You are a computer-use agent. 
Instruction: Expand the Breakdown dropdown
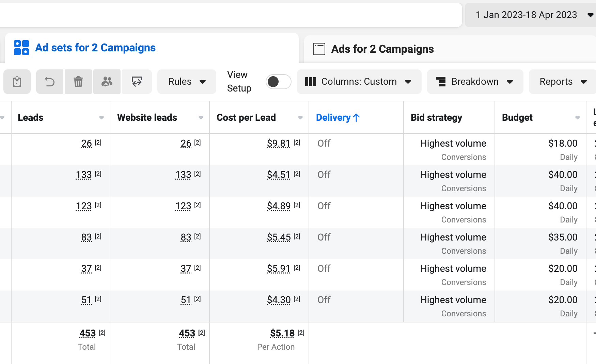click(475, 82)
